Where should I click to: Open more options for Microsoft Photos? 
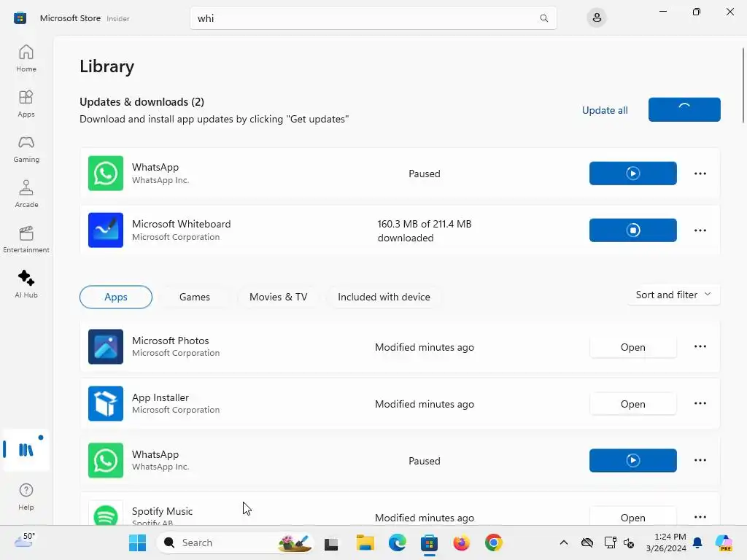point(700,346)
